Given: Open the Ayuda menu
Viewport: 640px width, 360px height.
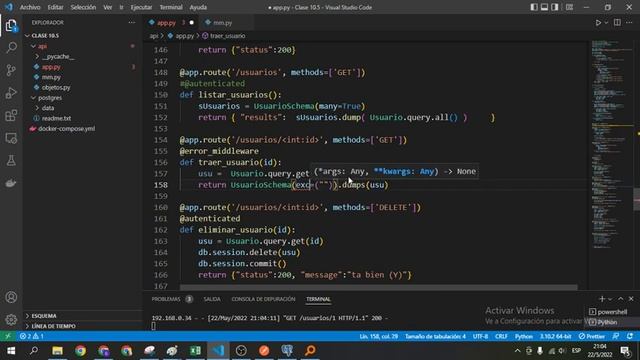Looking at the screenshot, I should tap(198, 7).
